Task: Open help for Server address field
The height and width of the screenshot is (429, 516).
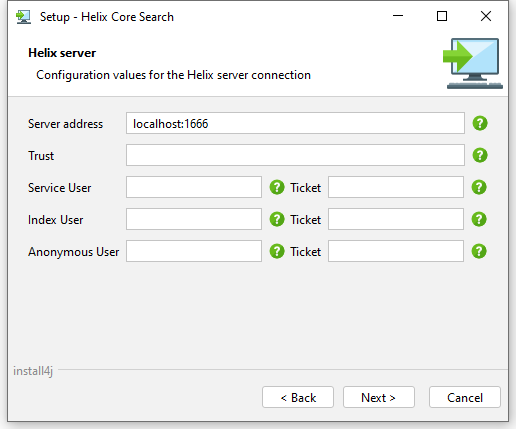Action: click(480, 123)
